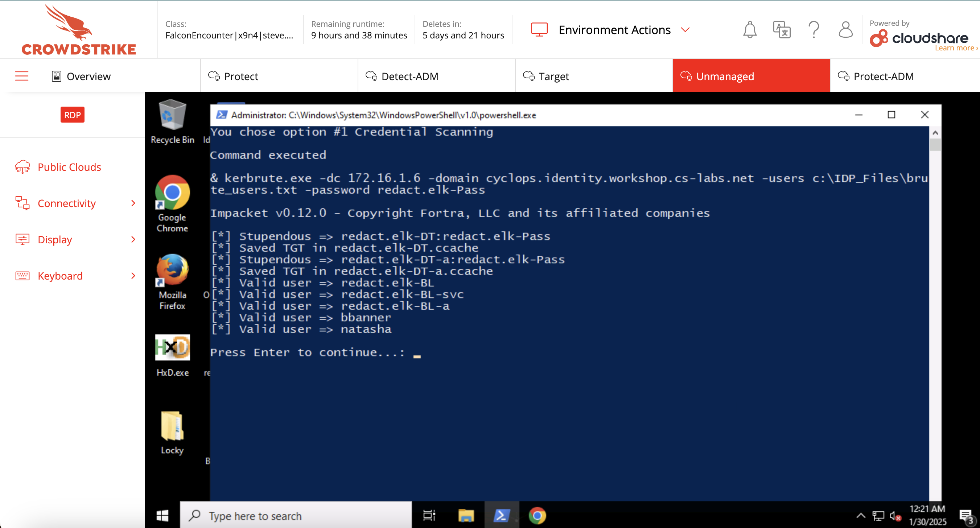This screenshot has width=980, height=528.
Task: Expand the Keyboard section chevron
Action: [133, 275]
